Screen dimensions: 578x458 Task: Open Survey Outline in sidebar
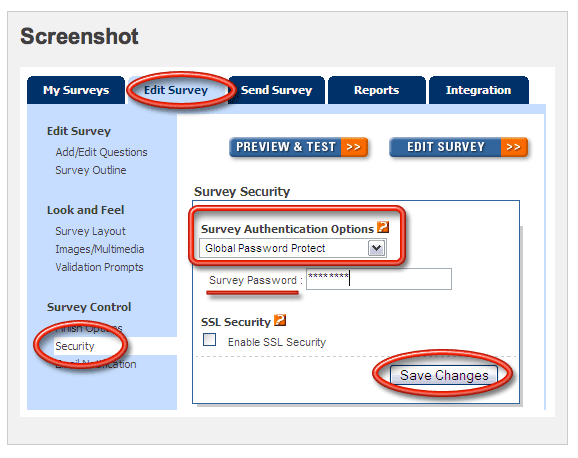[x=91, y=170]
